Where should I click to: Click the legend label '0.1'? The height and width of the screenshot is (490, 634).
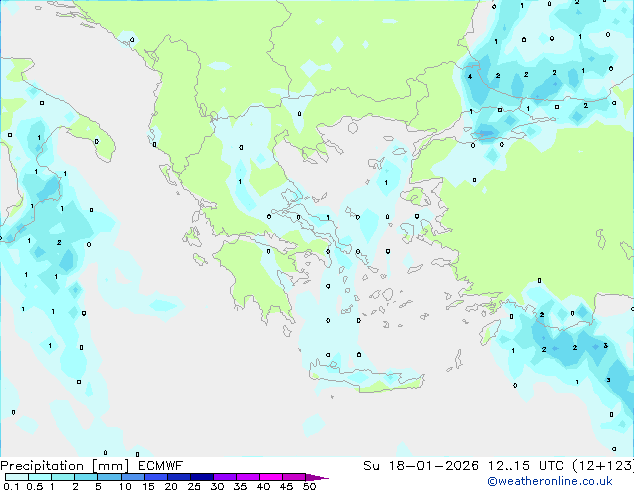[x=11, y=486]
